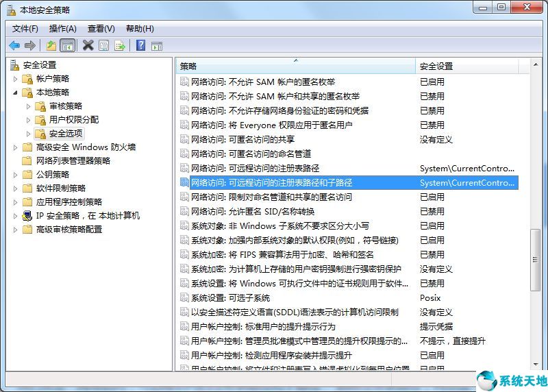The height and width of the screenshot is (392, 548).
Task: Click the Properties toolbar icon
Action: 104,45
